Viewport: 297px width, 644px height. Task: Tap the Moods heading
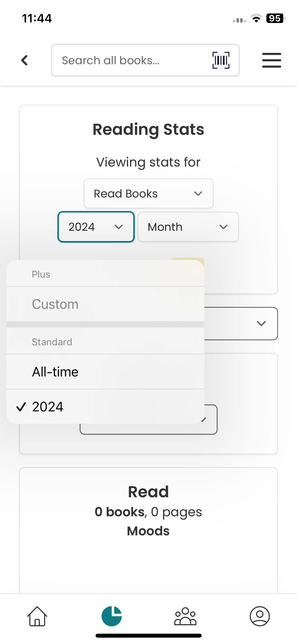click(148, 531)
